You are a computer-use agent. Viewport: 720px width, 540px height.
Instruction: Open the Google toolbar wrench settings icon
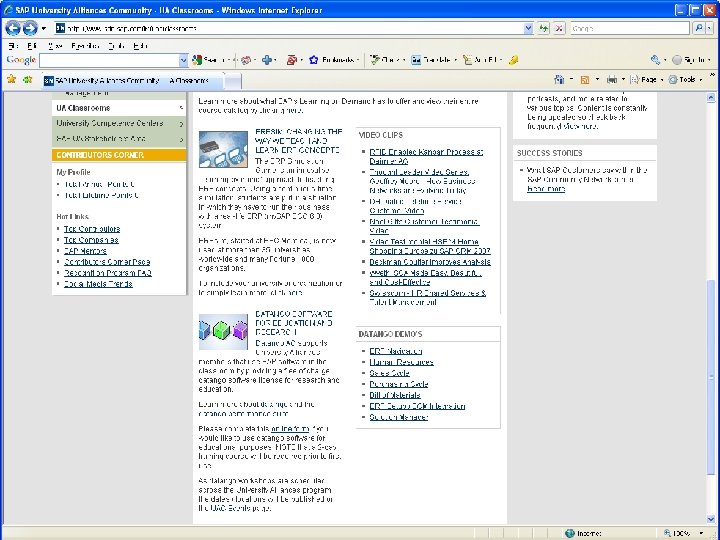pyautogui.click(x=656, y=60)
